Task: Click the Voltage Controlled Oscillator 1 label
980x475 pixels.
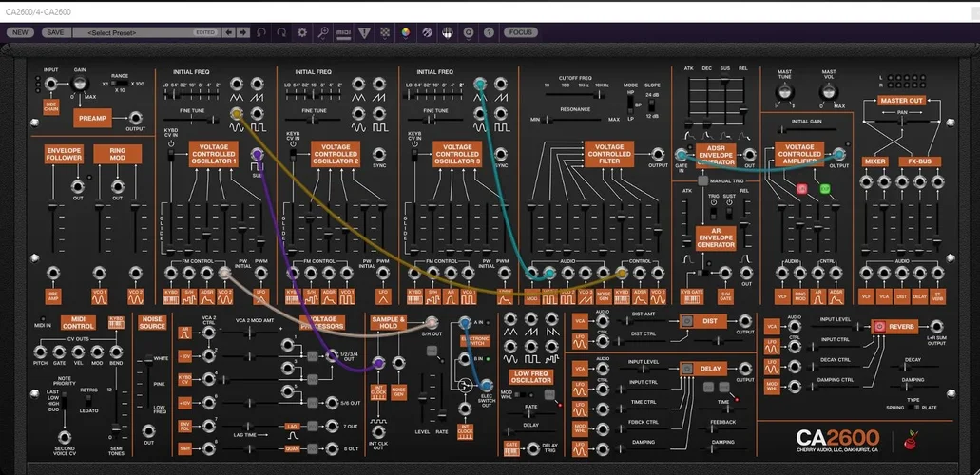Action: [x=213, y=154]
